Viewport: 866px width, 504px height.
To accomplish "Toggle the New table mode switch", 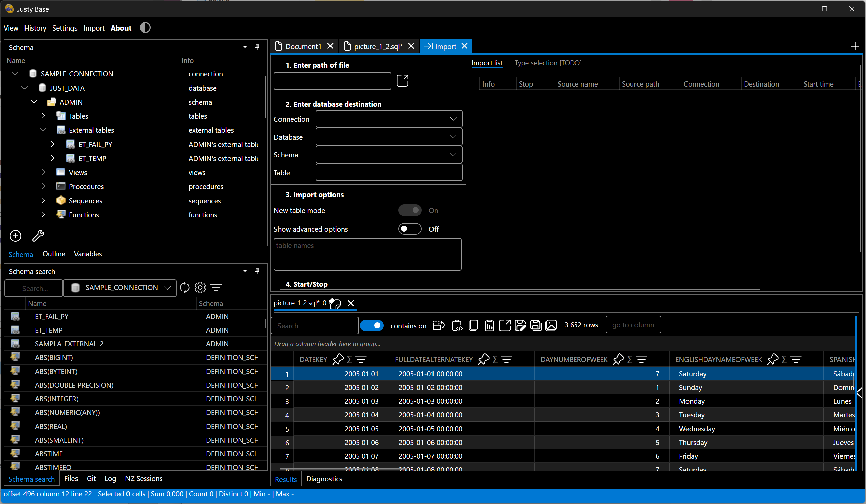I will click(410, 210).
